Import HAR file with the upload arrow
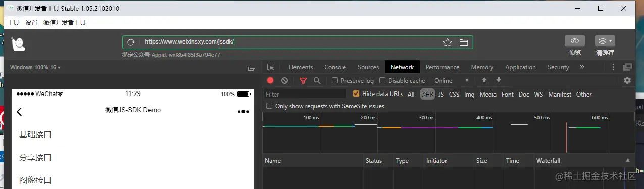Viewport: 644px width, 189px height. click(x=484, y=80)
